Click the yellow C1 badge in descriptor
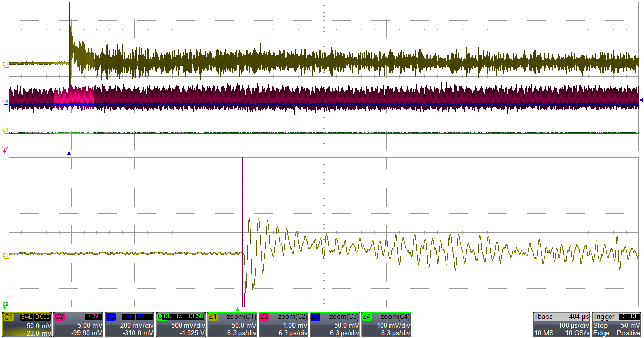Screen dimensions: 644x338 coord(8,317)
